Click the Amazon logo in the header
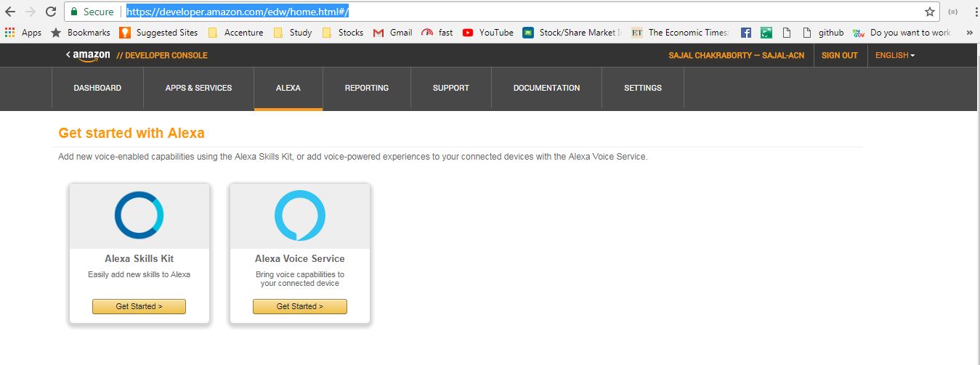The width and height of the screenshot is (980, 365). (x=88, y=55)
